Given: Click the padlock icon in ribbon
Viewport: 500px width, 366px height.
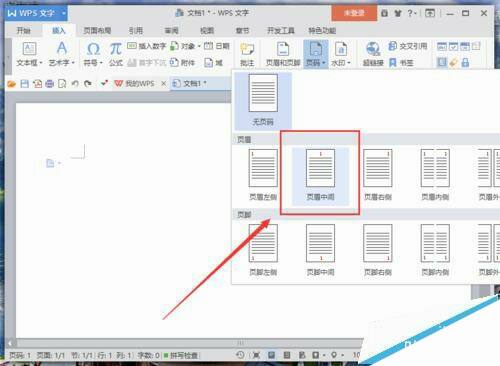Looking at the screenshot, I should [x=465, y=62].
